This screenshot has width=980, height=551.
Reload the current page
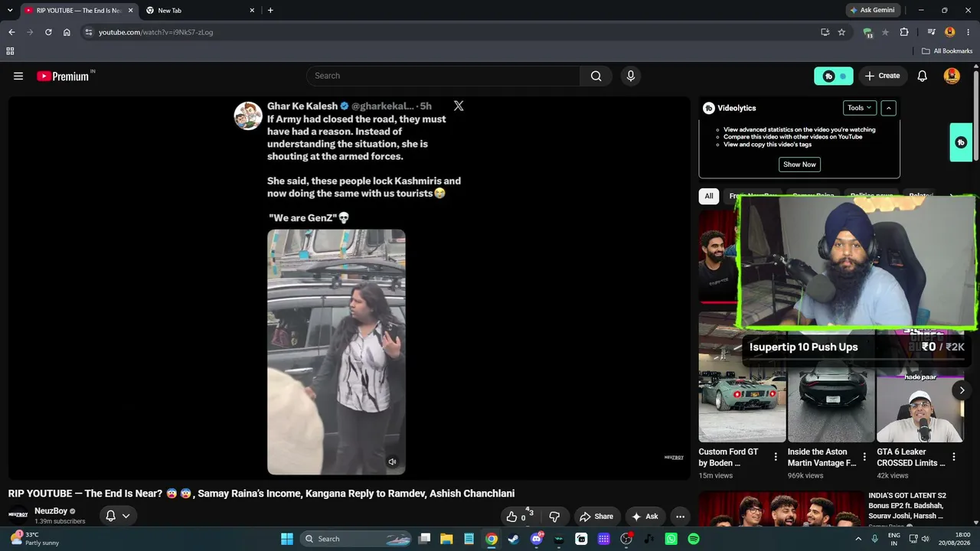[48, 32]
